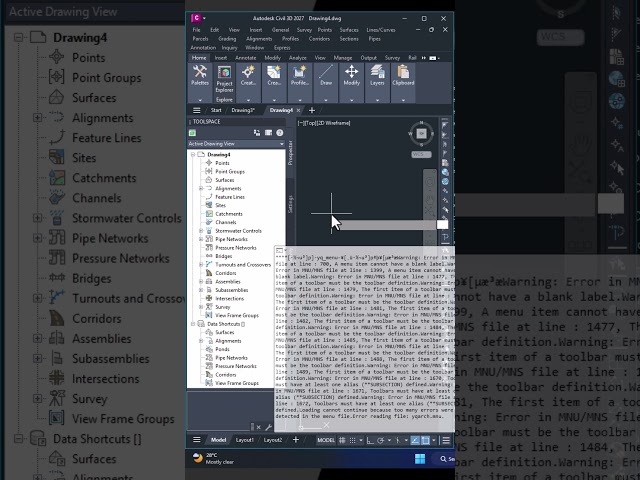Open the Corridors menu
The width and height of the screenshot is (640, 480).
point(319,39)
